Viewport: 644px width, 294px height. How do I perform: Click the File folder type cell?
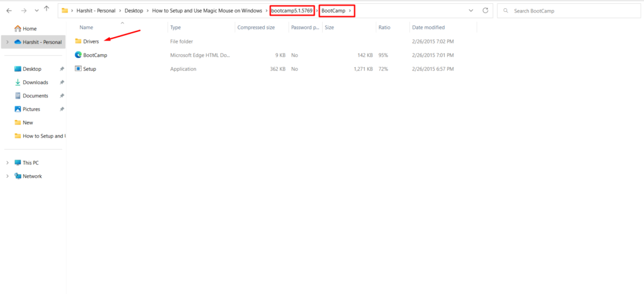coord(182,41)
